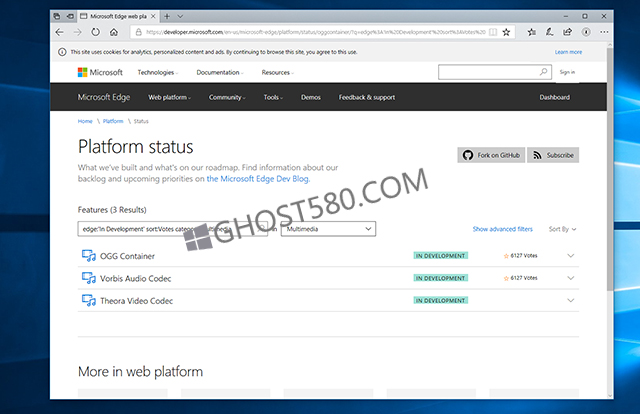
Task: Click Show advanced filters link
Action: (x=502, y=229)
